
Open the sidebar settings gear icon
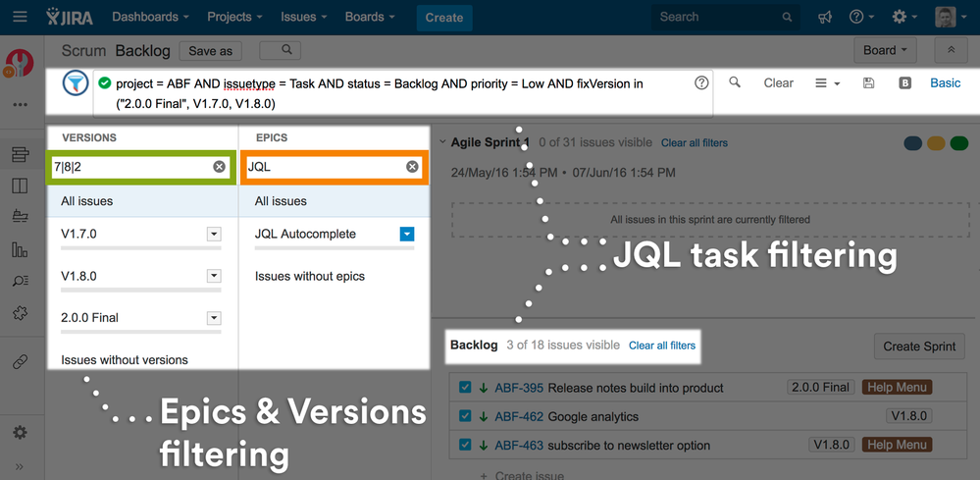coord(20,433)
